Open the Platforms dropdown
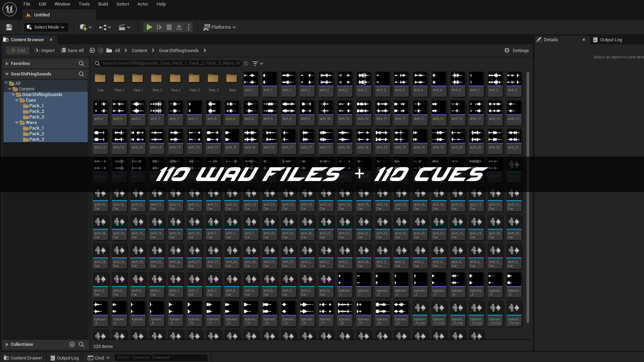This screenshot has height=362, width=644. point(220,27)
